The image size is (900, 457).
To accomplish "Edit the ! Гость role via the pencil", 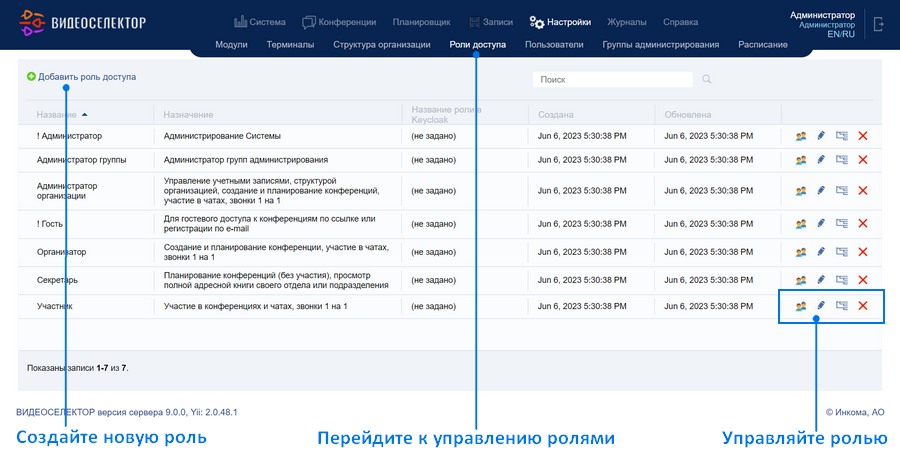I will point(821,223).
